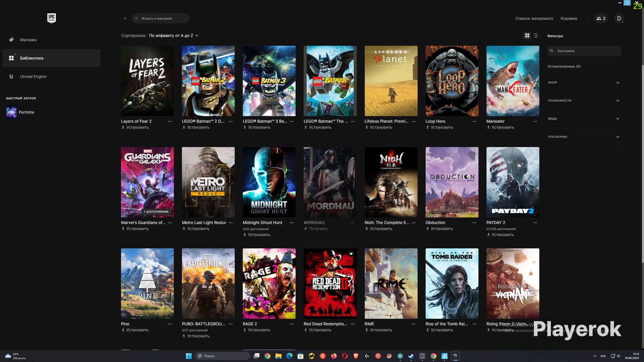Focus the store search field
644x362 pixels.
click(160, 18)
